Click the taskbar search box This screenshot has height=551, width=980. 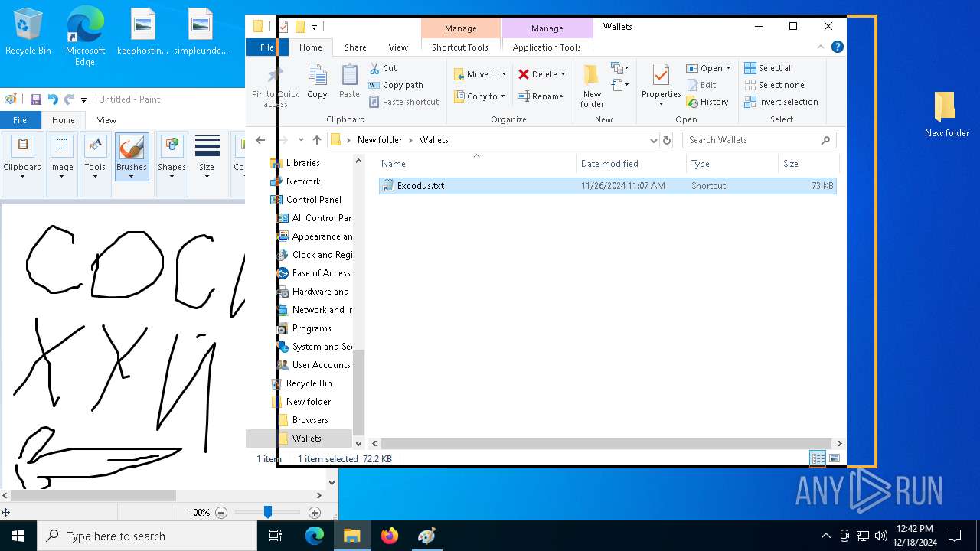[x=147, y=536]
